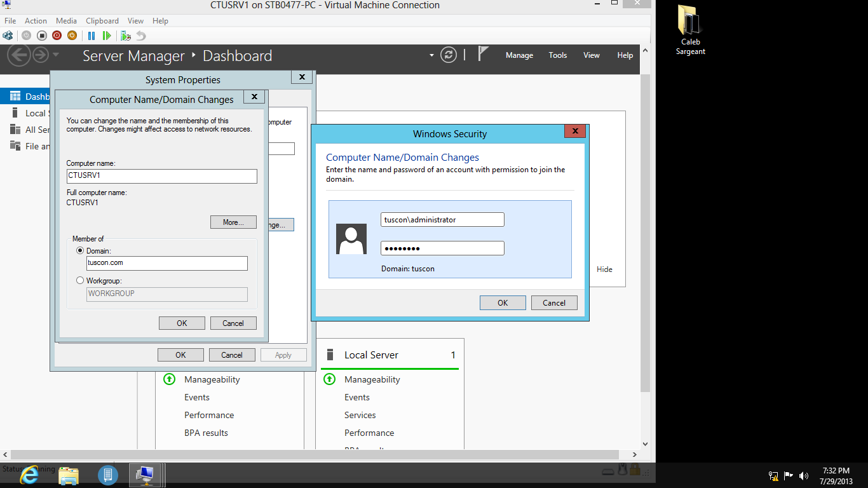Pause the virtual machine
Image resolution: width=868 pixels, height=488 pixels.
pyautogui.click(x=92, y=36)
